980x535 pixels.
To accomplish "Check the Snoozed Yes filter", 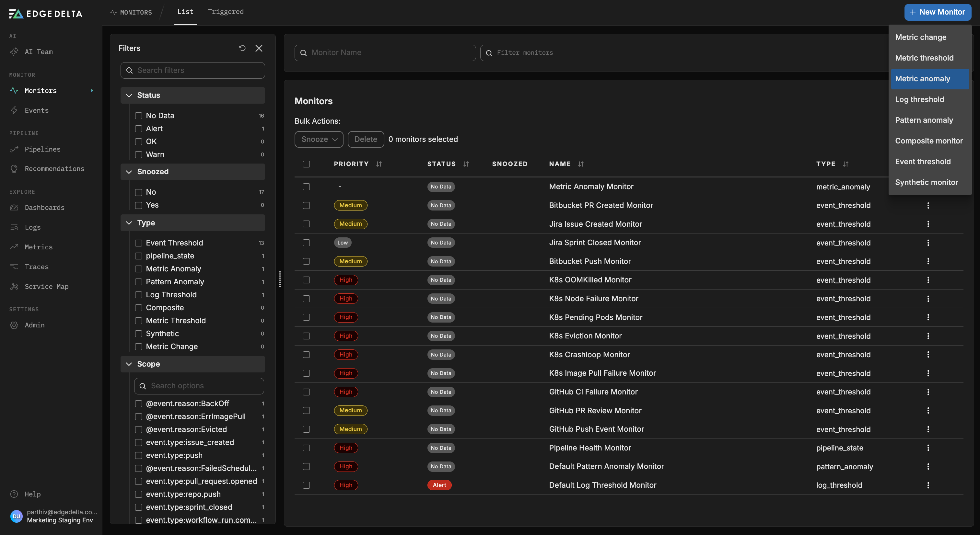I will click(138, 205).
